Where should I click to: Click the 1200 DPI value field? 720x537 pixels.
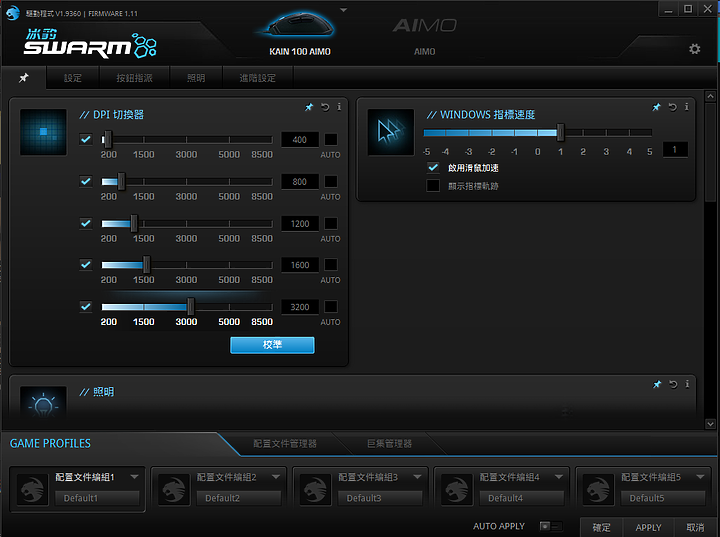pos(300,224)
